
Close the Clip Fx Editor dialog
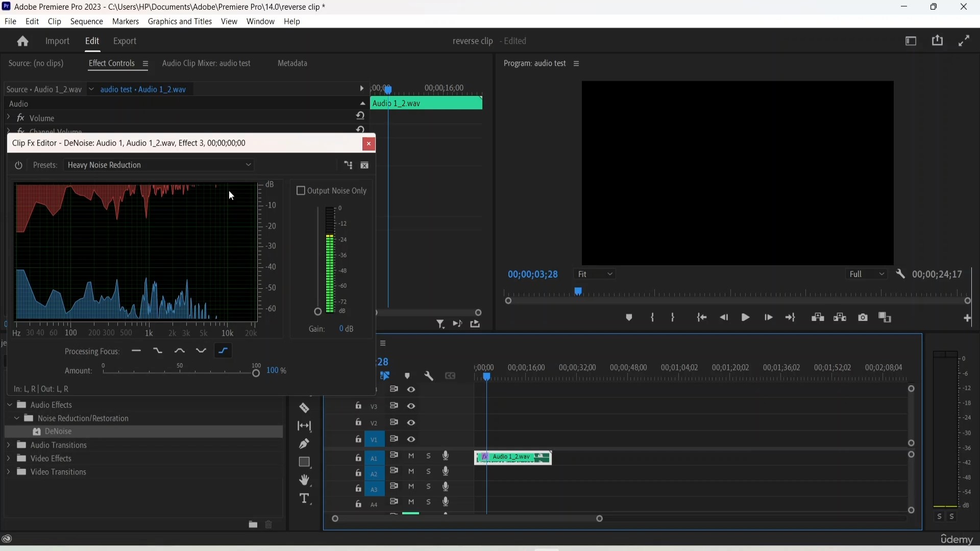point(369,144)
